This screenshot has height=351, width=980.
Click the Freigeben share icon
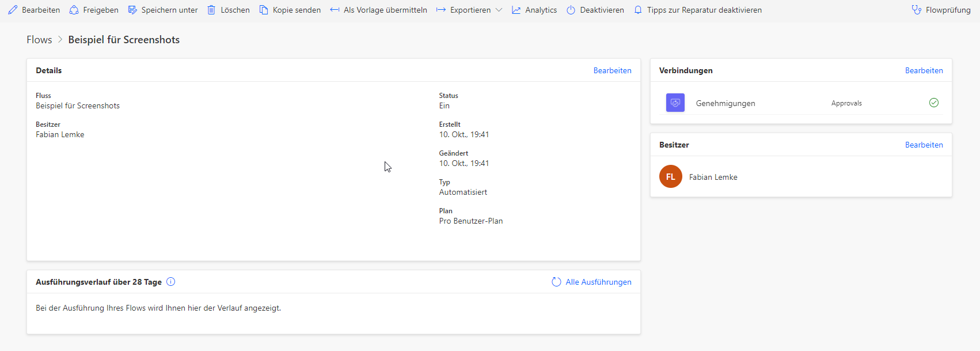74,10
